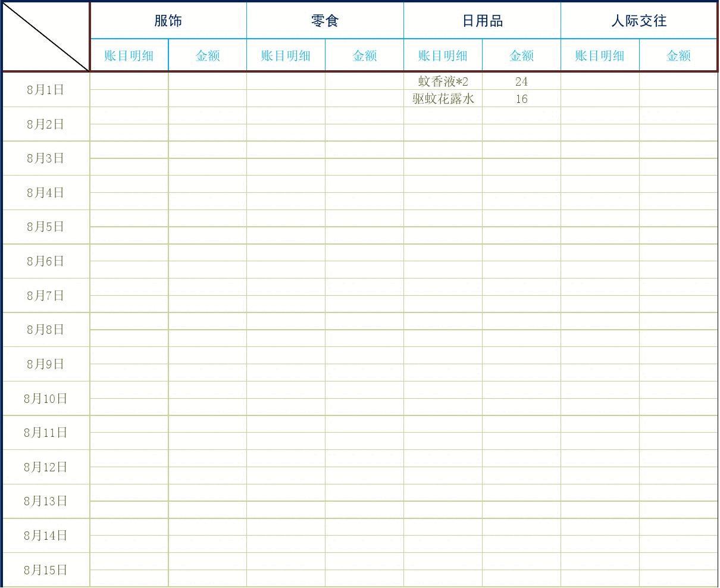Click the amount cell showing 16
Screen dimensions: 720x588
pyautogui.click(x=521, y=99)
